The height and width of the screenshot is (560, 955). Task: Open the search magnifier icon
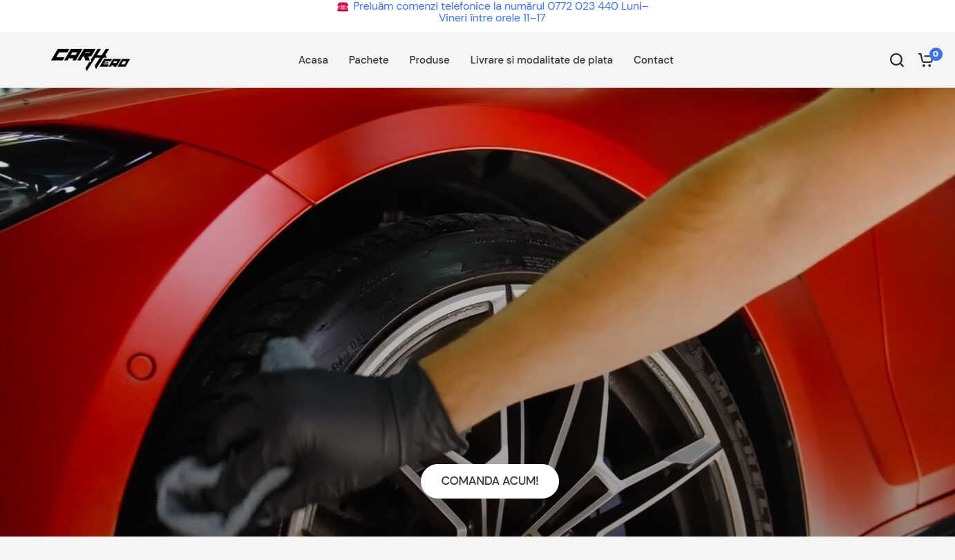pyautogui.click(x=896, y=60)
